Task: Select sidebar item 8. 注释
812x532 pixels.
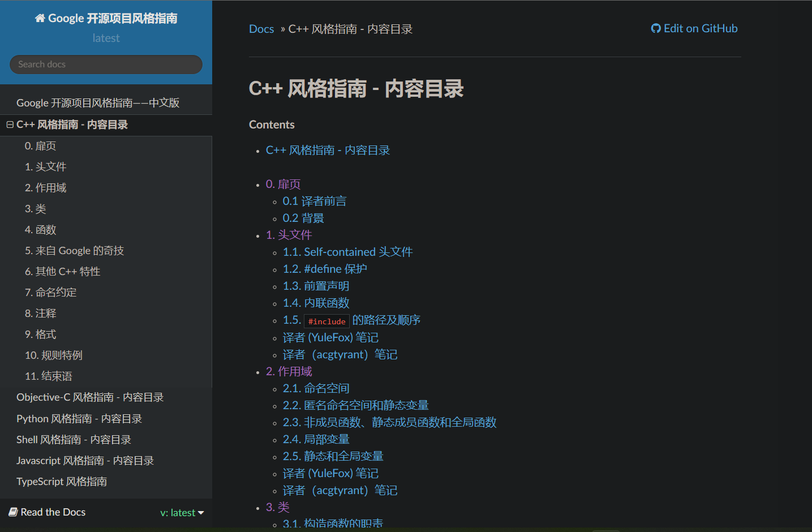Action: coord(106,314)
